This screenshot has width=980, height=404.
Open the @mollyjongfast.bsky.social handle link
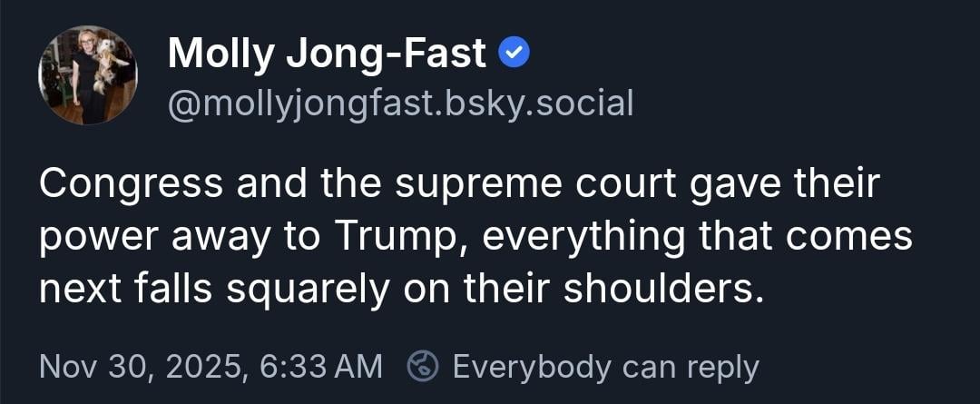point(400,104)
